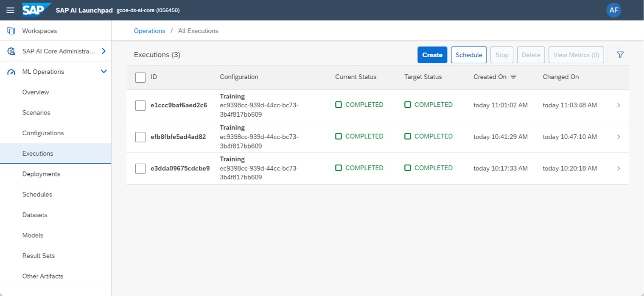This screenshot has width=644, height=296.
Task: Click the SAP logo
Action: [x=36, y=10]
